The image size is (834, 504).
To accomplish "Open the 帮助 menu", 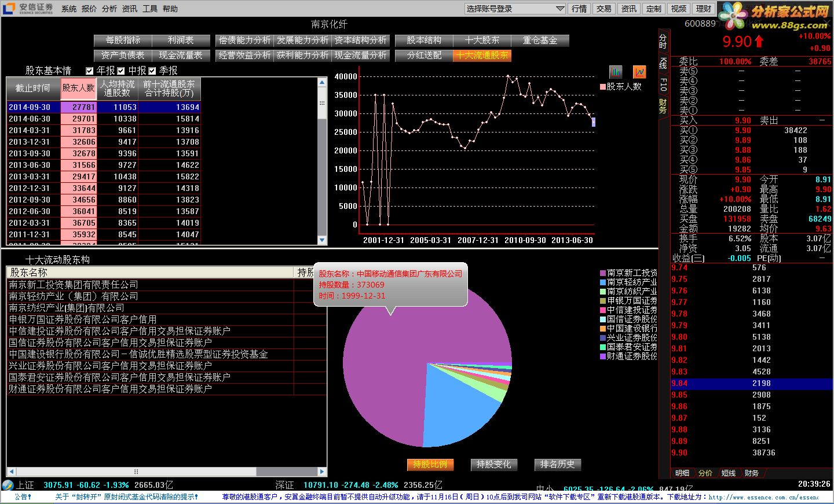I will click(x=170, y=9).
